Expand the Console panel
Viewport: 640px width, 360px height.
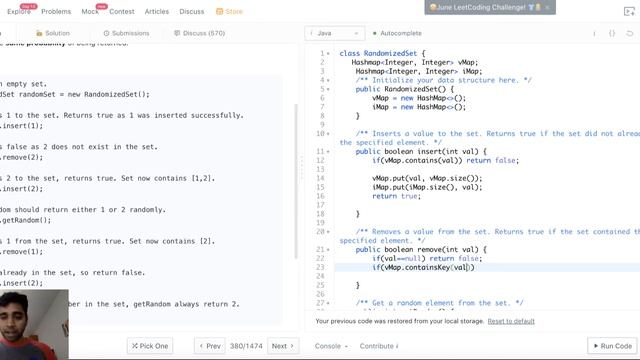pyautogui.click(x=331, y=346)
